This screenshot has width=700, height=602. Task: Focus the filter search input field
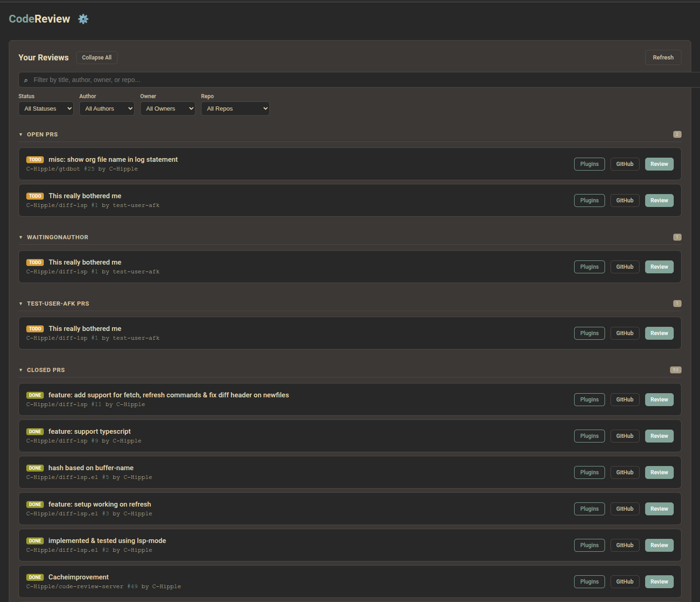coord(359,80)
